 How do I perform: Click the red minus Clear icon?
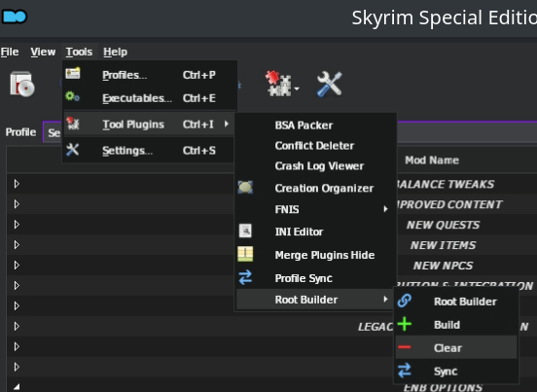click(x=405, y=347)
